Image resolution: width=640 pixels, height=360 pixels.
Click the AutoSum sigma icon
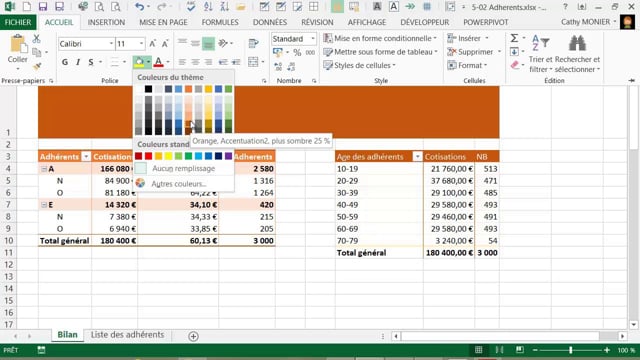point(514,38)
